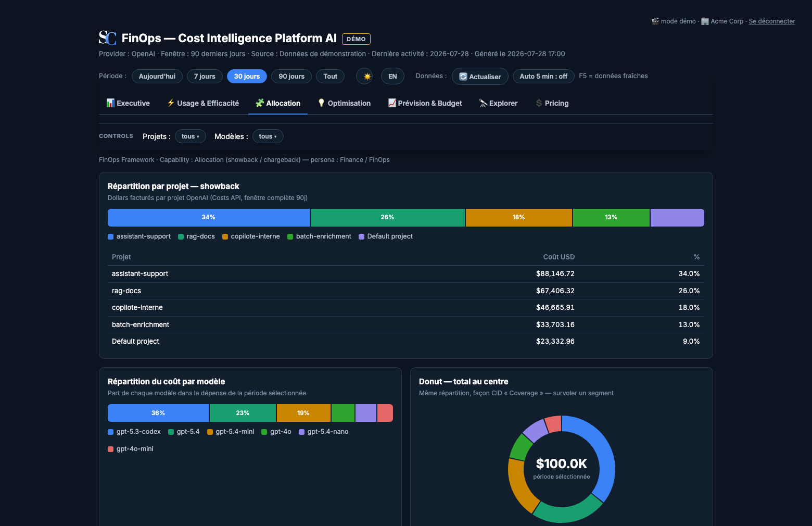Open the Usage & Efficacité tab
The image size is (812, 526).
tap(203, 103)
